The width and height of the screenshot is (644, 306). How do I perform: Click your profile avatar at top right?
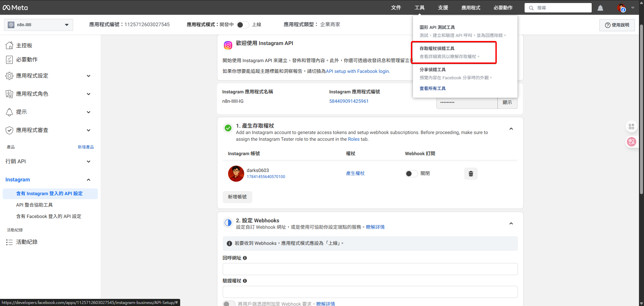[x=622, y=8]
